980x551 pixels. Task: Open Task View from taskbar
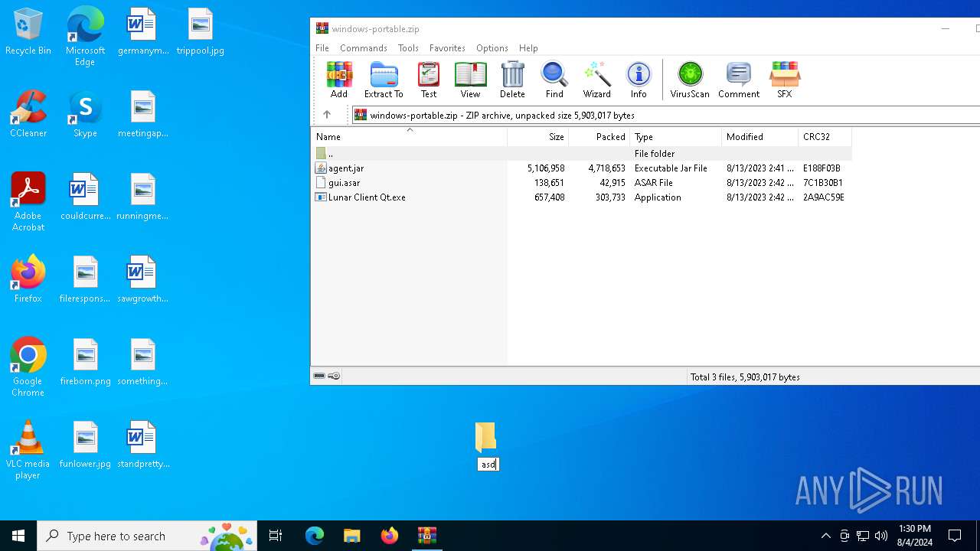276,536
